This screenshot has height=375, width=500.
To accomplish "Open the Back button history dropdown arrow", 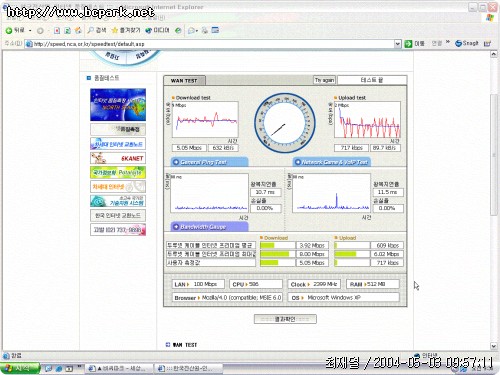I will (30, 31).
